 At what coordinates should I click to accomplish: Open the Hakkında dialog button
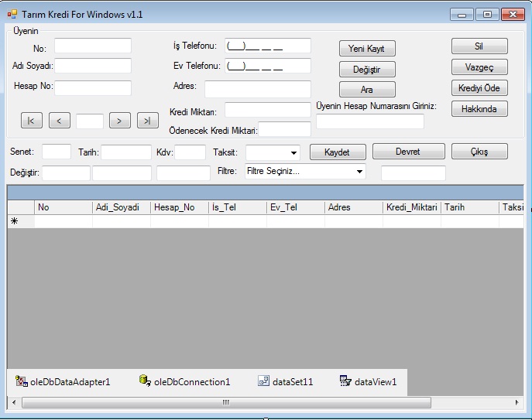point(479,109)
